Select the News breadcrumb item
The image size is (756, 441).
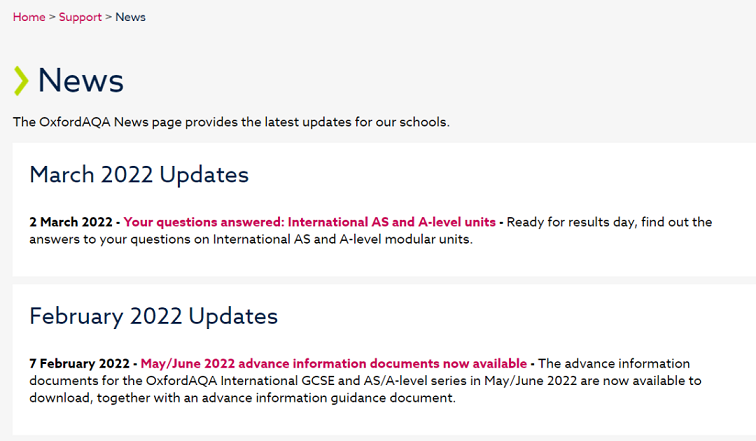(130, 17)
